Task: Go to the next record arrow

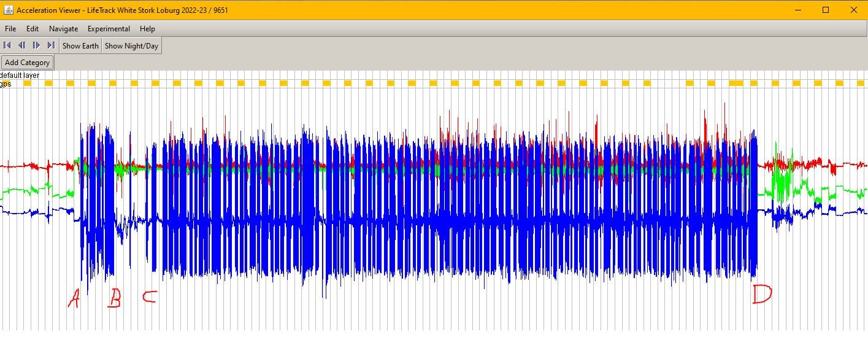Action: pyautogui.click(x=36, y=45)
